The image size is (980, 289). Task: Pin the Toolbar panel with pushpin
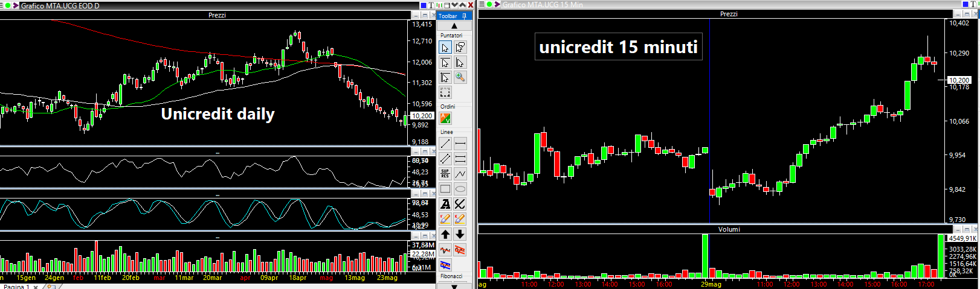pyautogui.click(x=464, y=16)
